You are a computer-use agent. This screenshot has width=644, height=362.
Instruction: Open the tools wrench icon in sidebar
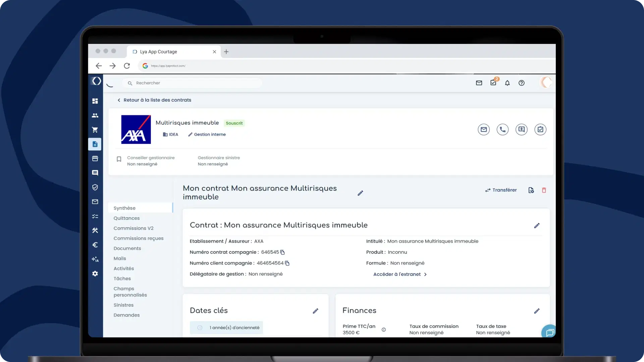95,230
